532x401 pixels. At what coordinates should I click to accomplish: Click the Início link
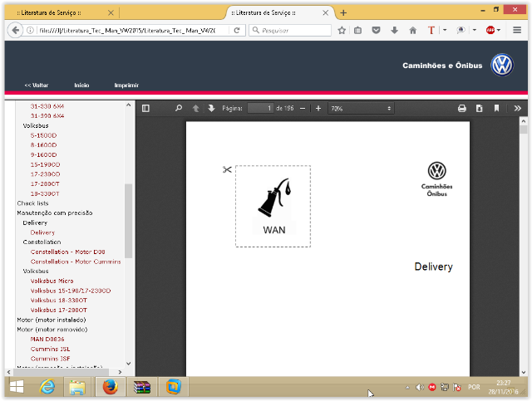81,86
